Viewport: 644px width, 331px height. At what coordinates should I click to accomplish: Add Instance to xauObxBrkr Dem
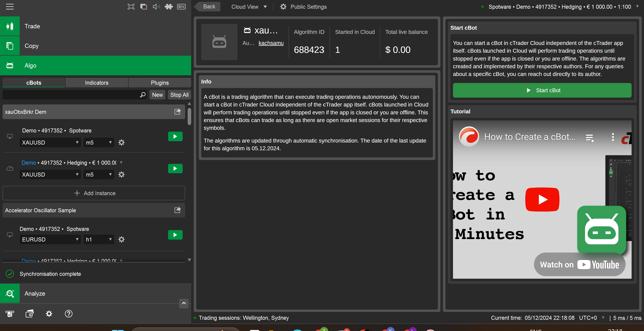[94, 193]
